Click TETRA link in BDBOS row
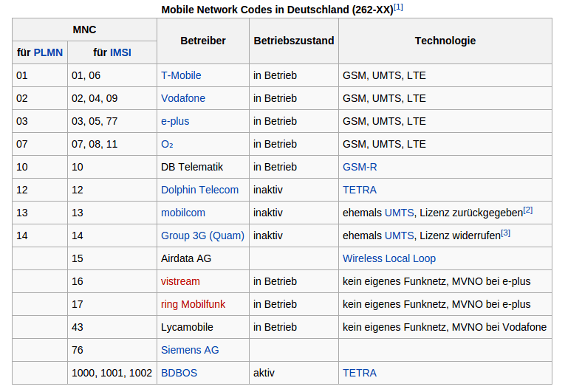The width and height of the screenshot is (582, 392). coord(360,373)
